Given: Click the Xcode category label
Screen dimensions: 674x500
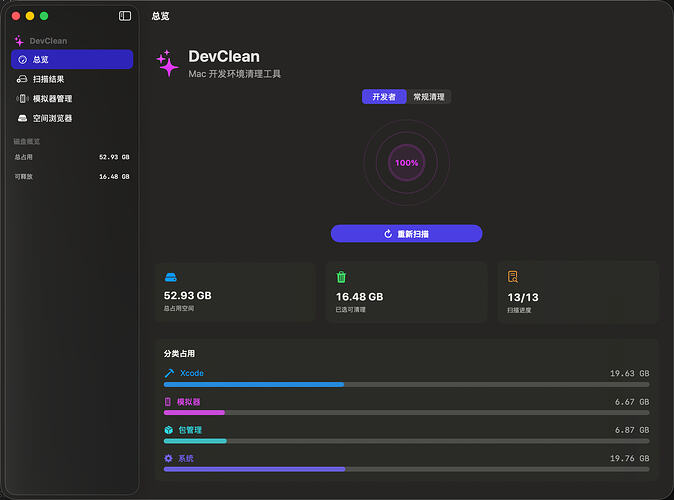Looking at the screenshot, I should tap(192, 373).
